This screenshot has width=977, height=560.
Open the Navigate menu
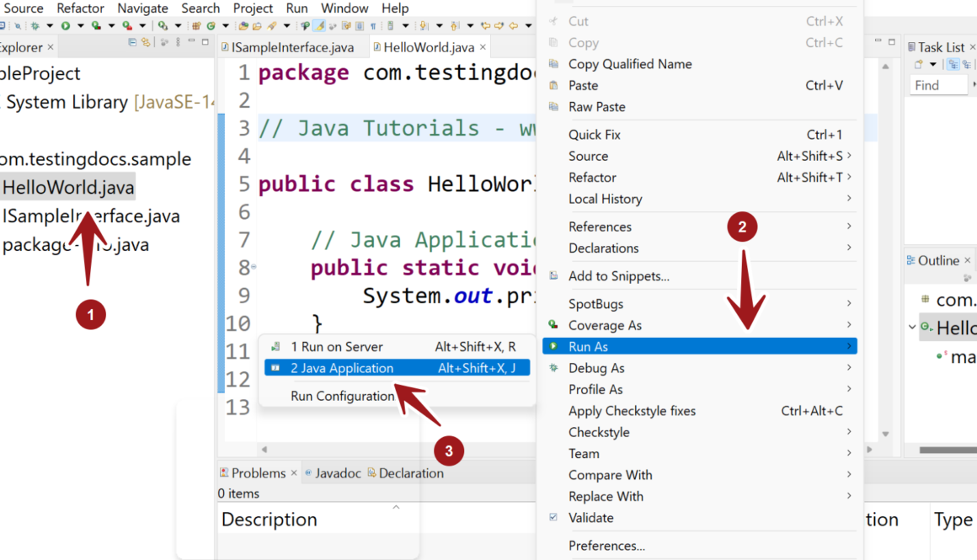(x=142, y=8)
